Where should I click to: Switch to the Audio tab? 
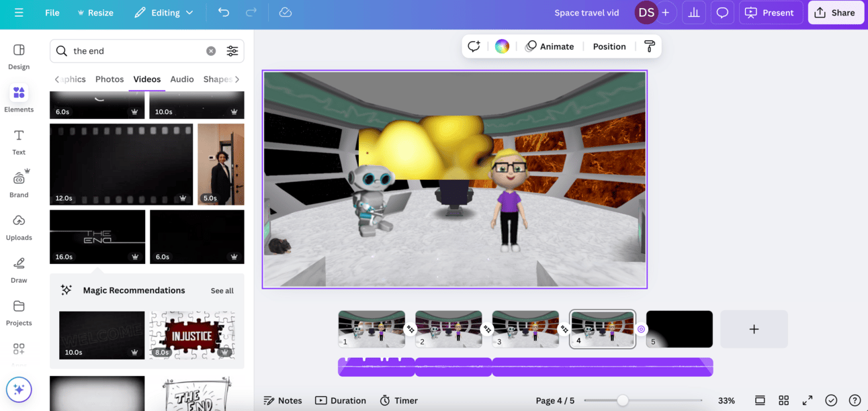click(182, 79)
